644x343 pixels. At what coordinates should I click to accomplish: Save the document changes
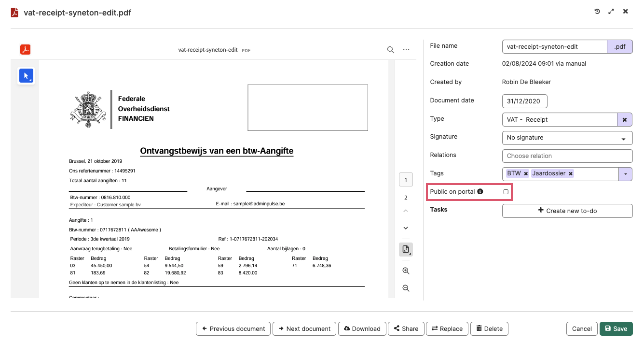[x=616, y=329]
